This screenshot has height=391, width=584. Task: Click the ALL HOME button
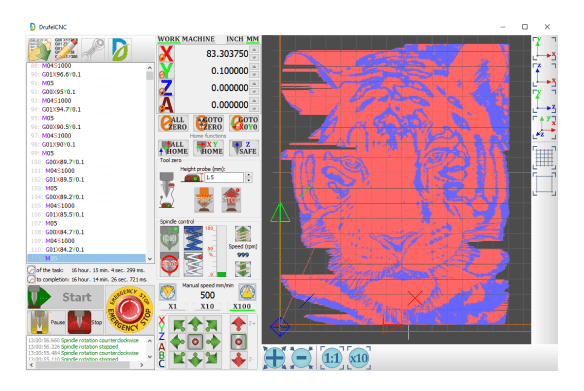[x=173, y=148]
